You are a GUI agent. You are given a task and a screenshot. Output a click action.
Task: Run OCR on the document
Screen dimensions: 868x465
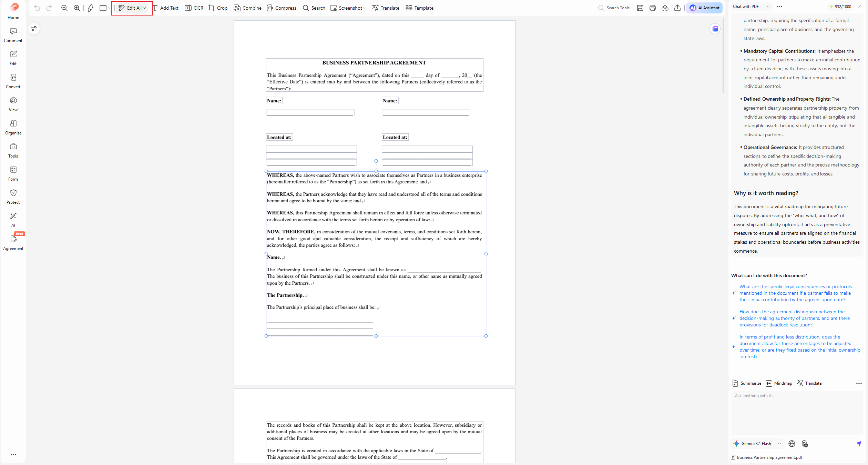coord(194,8)
